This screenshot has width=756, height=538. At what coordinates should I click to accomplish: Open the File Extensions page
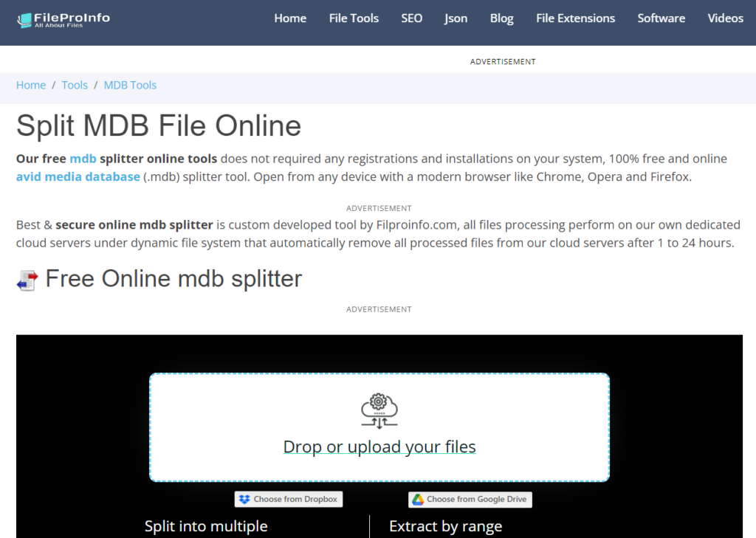click(x=575, y=18)
